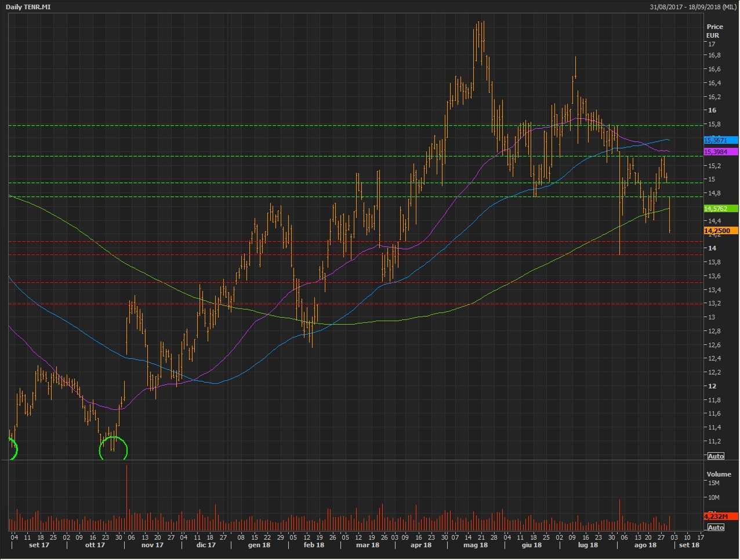This screenshot has height=560, width=740.
Task: Click the green 14,5762 moving average tag
Action: pos(720,209)
